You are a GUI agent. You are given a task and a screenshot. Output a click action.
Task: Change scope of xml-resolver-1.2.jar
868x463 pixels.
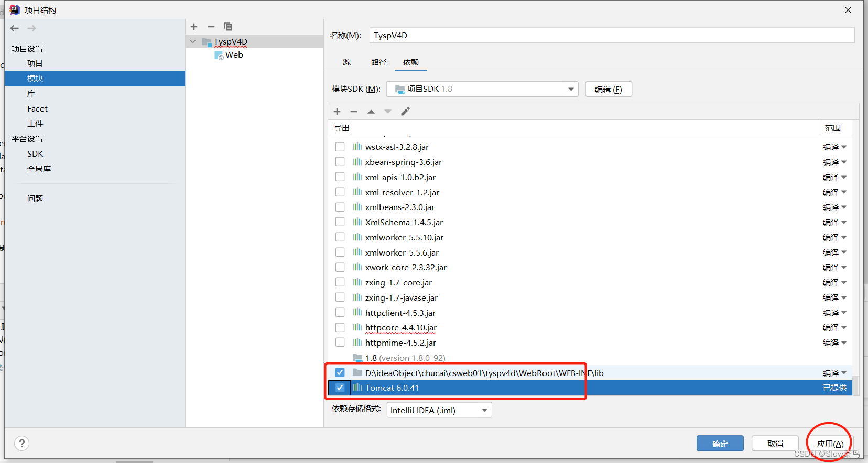[x=834, y=192]
